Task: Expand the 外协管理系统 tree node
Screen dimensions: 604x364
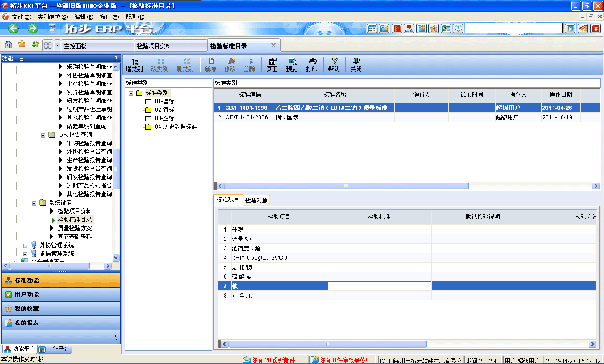Action: tap(25, 246)
